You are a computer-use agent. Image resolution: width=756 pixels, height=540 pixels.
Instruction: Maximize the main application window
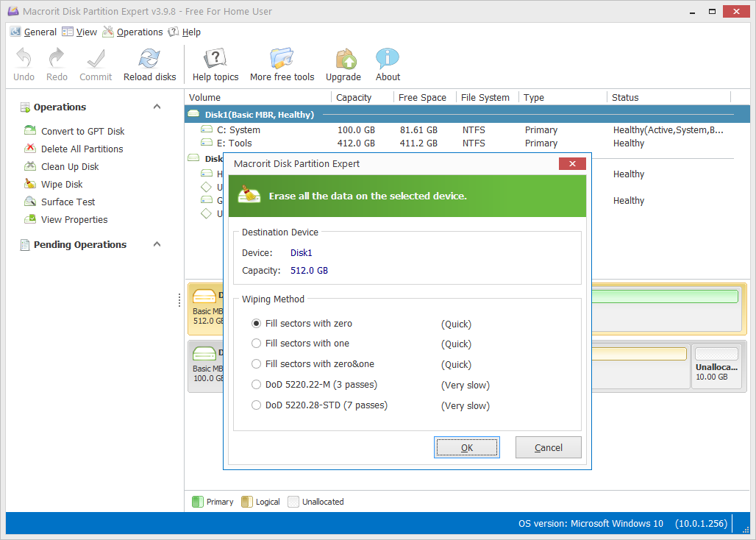coord(712,11)
